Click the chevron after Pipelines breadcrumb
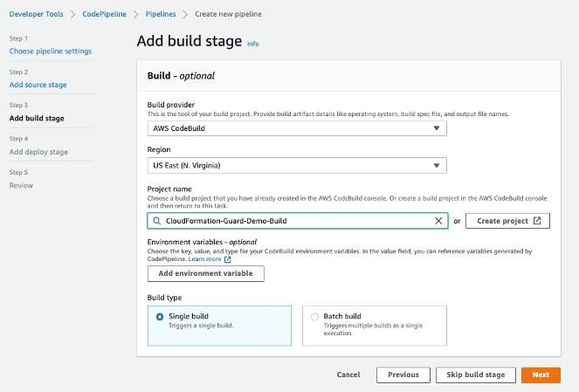Screen dimensions: 579x392 point(185,14)
